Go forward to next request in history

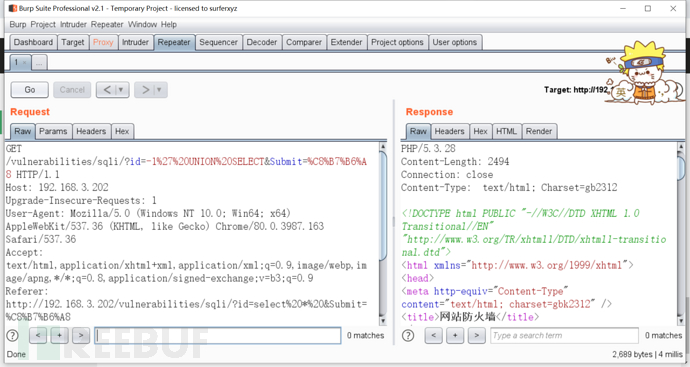145,90
